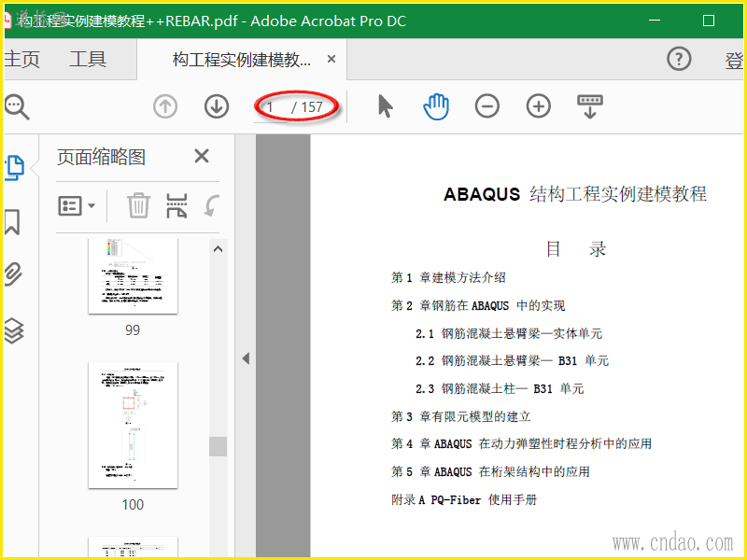Switch to the 主页 tab
Screen dimensions: 747x560
click(x=21, y=60)
